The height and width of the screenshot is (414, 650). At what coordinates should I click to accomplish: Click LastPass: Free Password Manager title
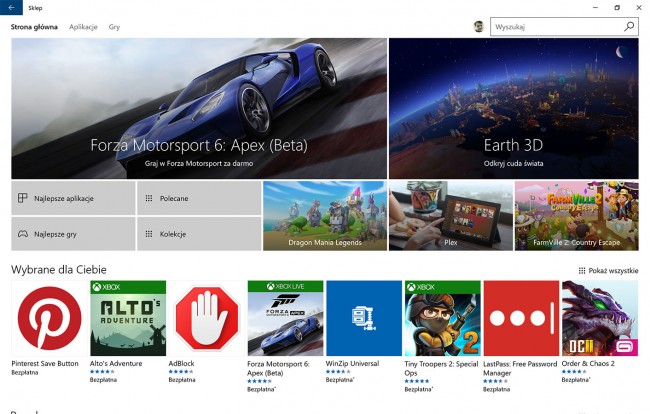click(x=520, y=368)
